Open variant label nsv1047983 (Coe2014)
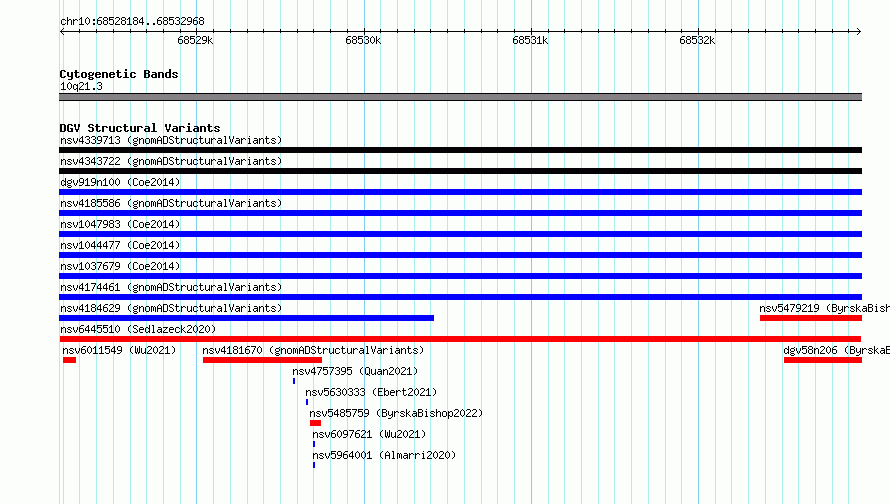The height and width of the screenshot is (504, 890). 120,224
